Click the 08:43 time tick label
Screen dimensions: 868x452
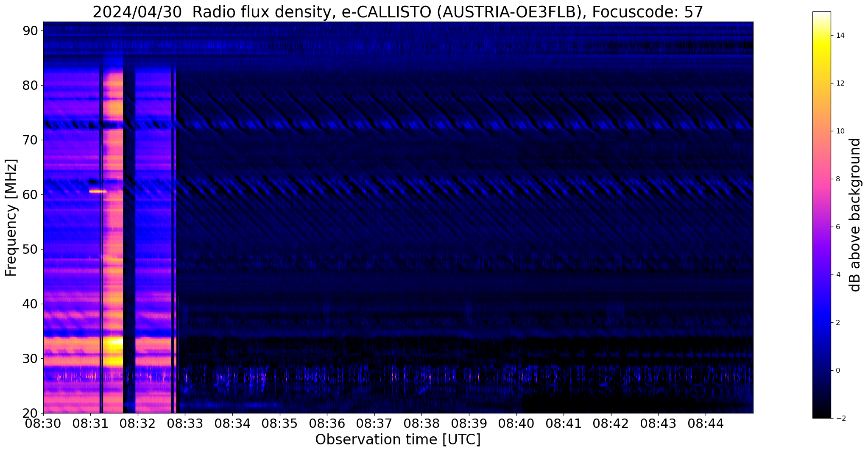(659, 423)
